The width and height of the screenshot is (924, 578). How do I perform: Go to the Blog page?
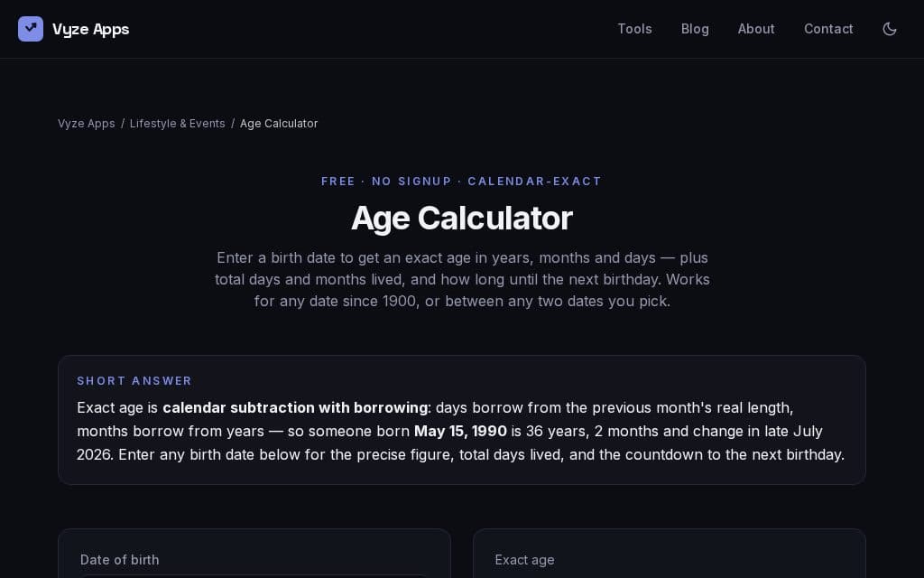(695, 29)
